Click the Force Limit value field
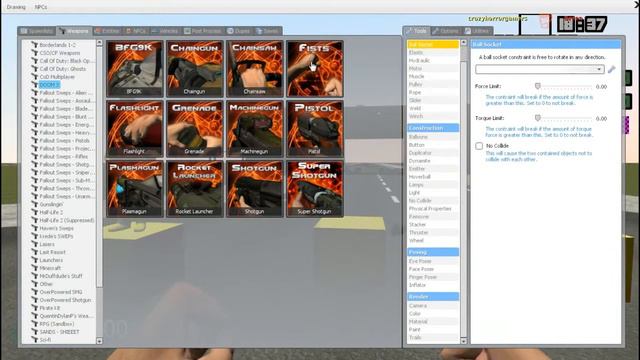 click(601, 87)
